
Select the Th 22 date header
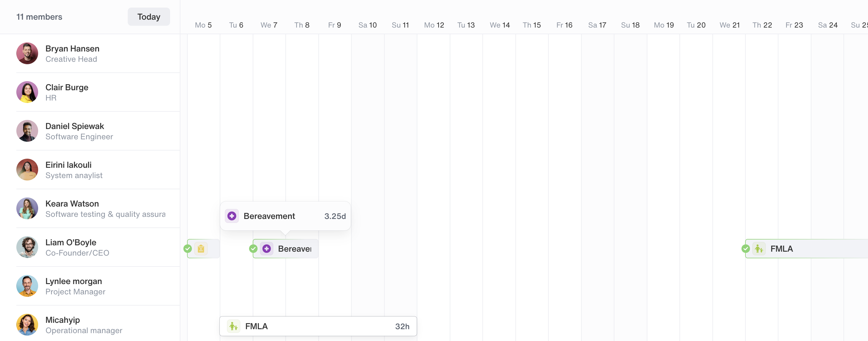[762, 25]
